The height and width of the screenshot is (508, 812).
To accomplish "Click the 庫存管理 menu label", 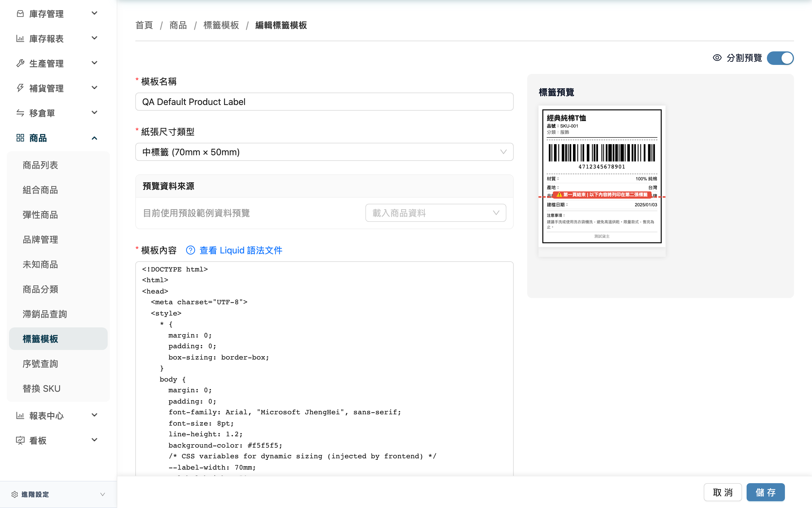I will [x=47, y=14].
